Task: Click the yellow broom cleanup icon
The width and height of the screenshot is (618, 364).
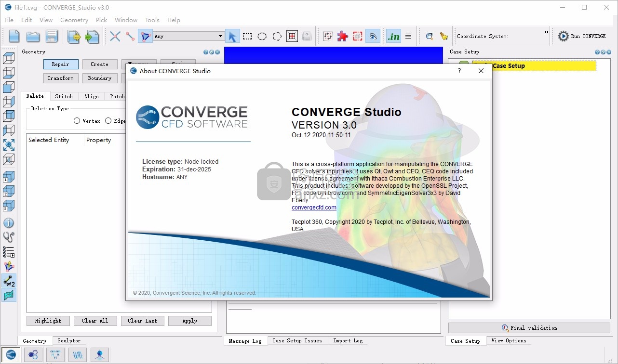Action: pyautogui.click(x=443, y=36)
